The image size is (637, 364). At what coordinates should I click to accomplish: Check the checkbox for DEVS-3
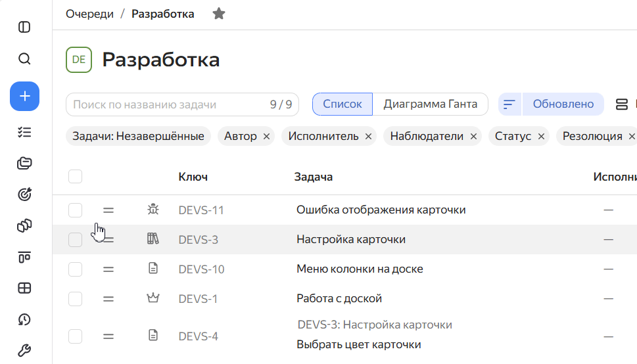pyautogui.click(x=75, y=240)
